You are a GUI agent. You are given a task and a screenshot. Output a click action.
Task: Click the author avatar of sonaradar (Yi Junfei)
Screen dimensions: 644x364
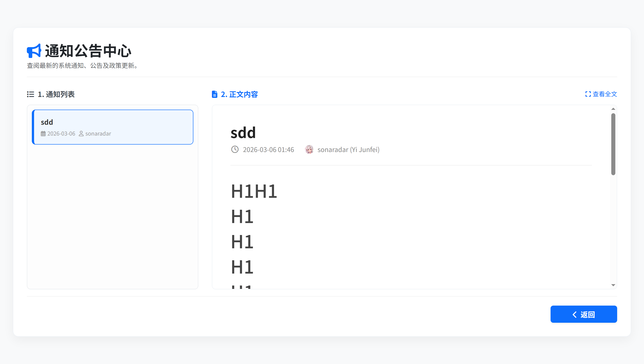click(309, 150)
